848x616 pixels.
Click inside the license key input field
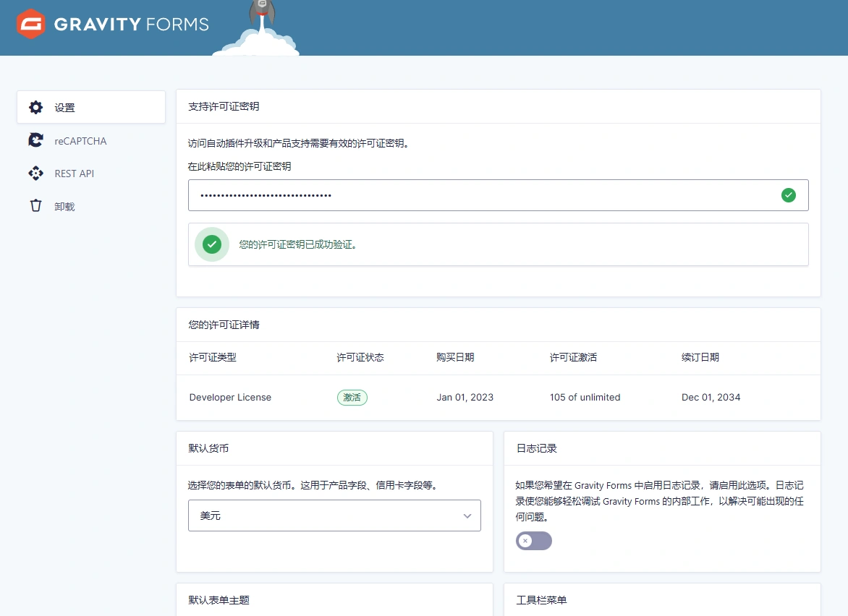(x=434, y=194)
